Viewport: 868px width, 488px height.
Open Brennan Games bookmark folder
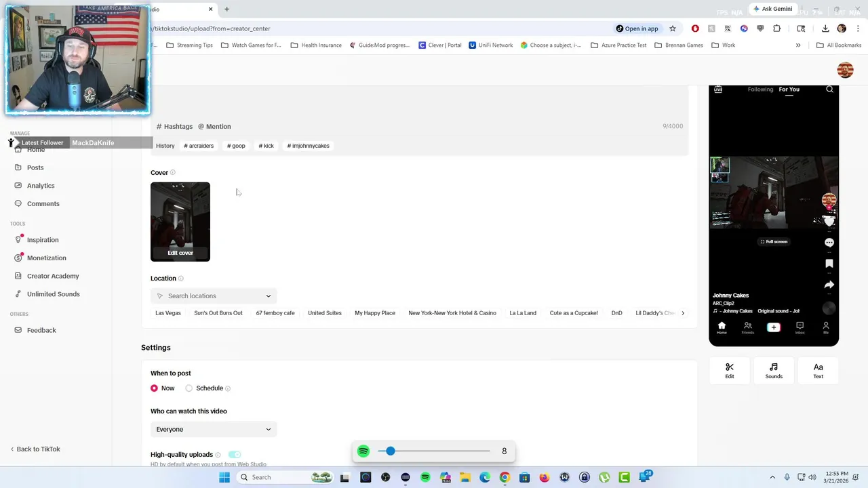click(679, 45)
